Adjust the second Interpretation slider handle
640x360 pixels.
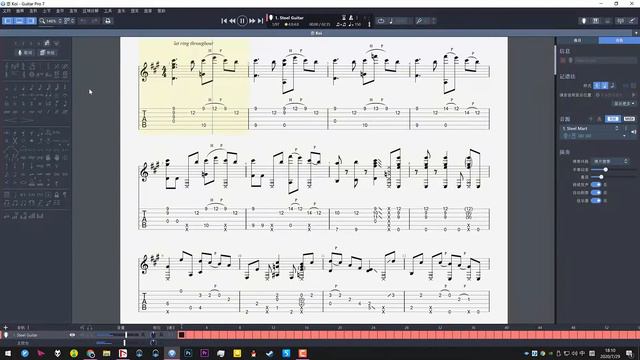[602, 177]
